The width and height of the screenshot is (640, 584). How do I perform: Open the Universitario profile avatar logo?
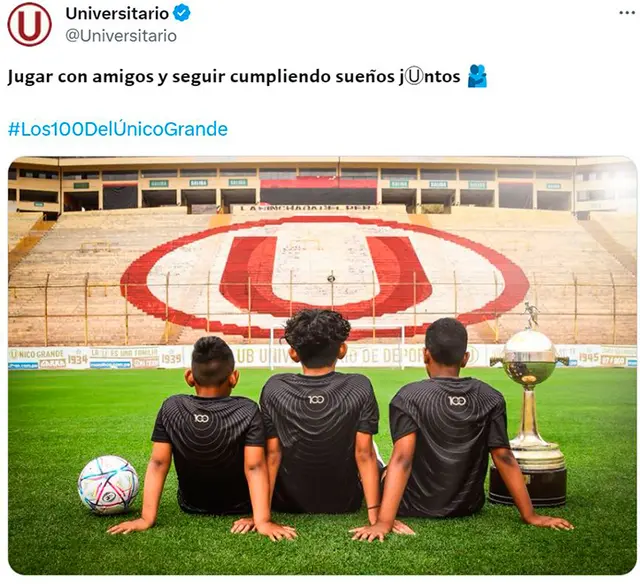point(29,24)
